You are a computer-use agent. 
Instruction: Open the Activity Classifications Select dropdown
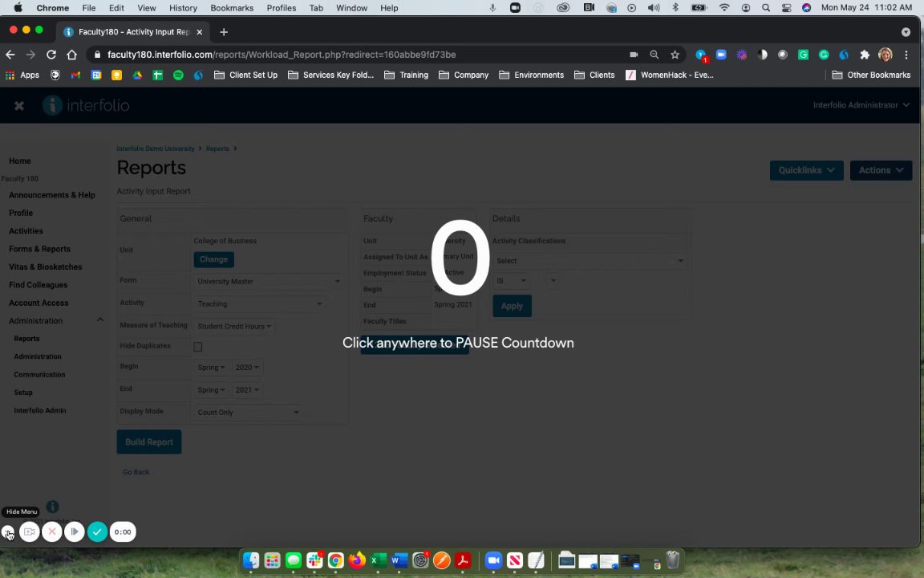[590, 261]
